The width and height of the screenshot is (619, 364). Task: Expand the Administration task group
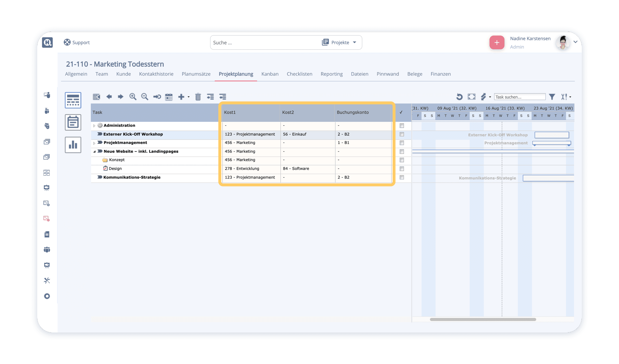pos(94,126)
